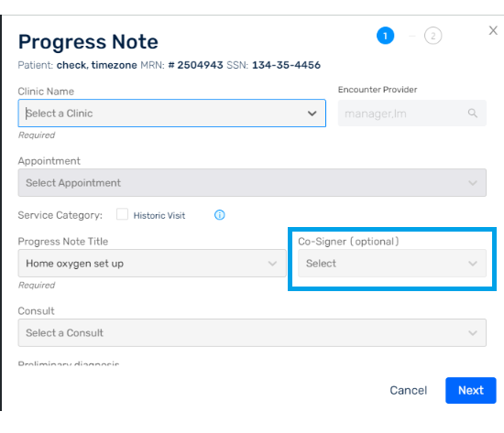The width and height of the screenshot is (504, 433).
Task: Enable the Historic Visit checkbox
Action: [x=122, y=214]
